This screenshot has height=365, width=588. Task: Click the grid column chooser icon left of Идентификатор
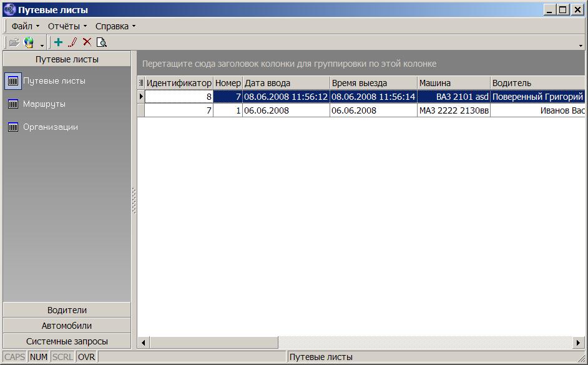tap(141, 83)
